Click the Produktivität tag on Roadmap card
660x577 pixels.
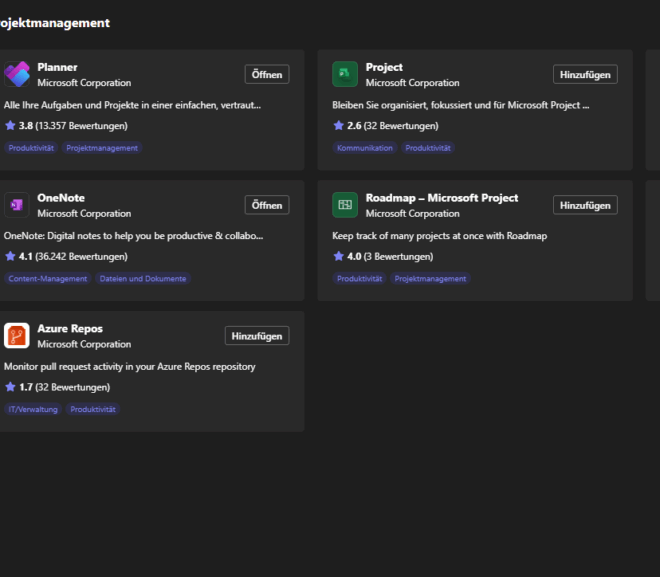pos(359,279)
